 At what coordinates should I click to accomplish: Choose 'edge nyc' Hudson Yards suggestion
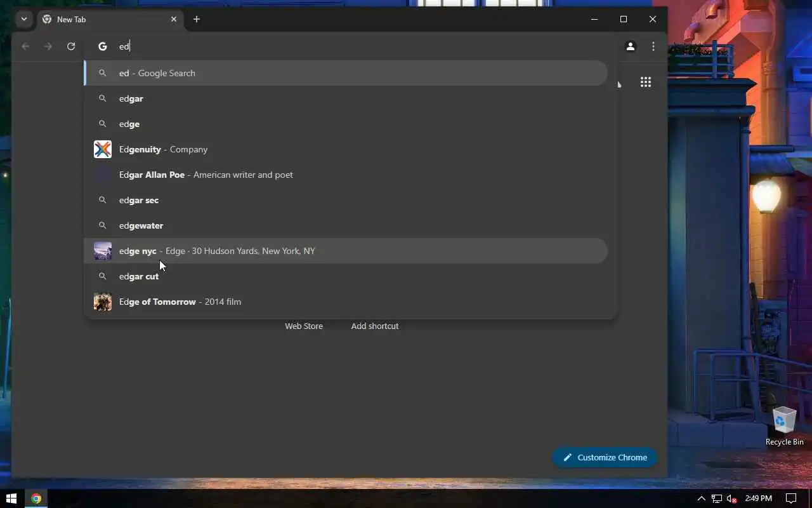[x=346, y=251]
